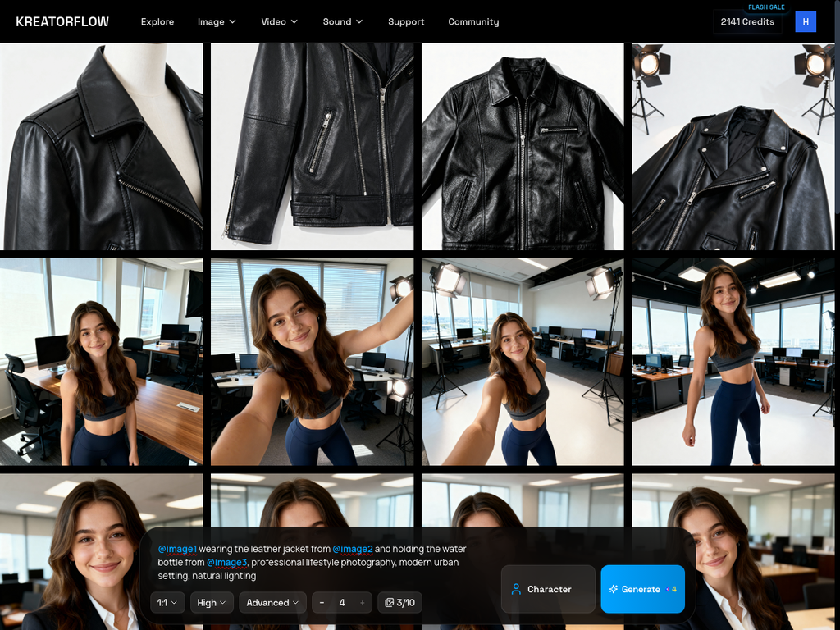Screen dimensions: 840x630
Task: Expand the Sound menu
Action: (x=343, y=21)
